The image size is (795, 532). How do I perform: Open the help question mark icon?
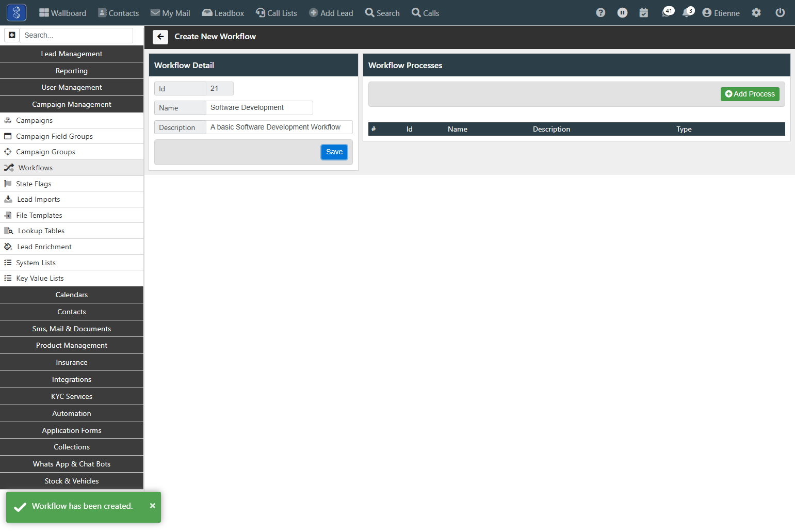pos(601,13)
